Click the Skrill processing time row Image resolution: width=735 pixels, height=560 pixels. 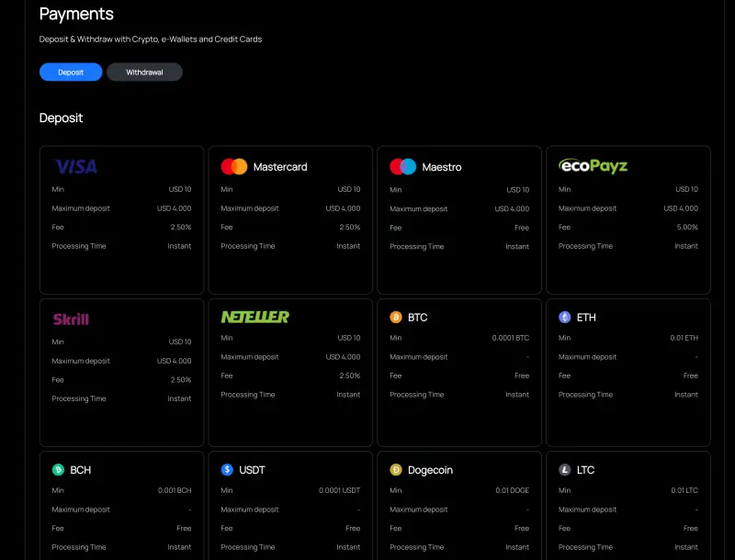click(x=120, y=398)
